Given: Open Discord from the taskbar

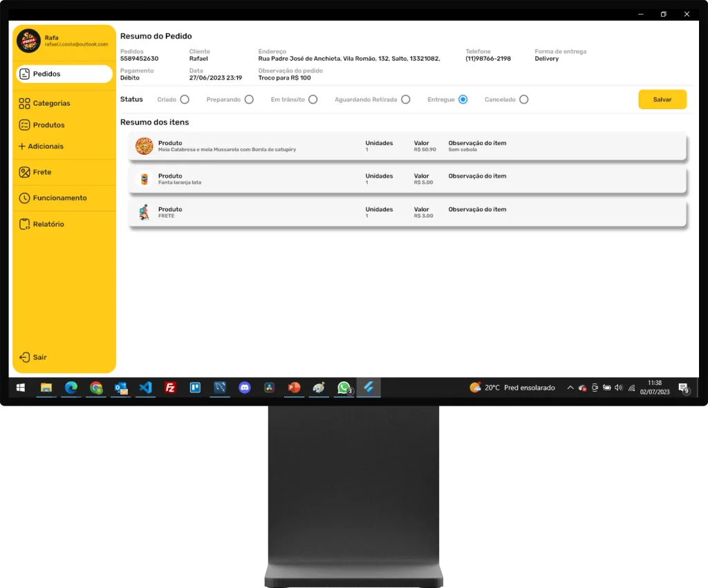Looking at the screenshot, I should coord(245,388).
